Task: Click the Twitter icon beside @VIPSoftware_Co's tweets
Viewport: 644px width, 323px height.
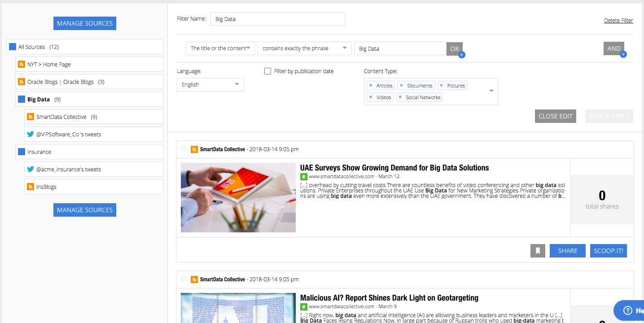Action: pos(31,134)
